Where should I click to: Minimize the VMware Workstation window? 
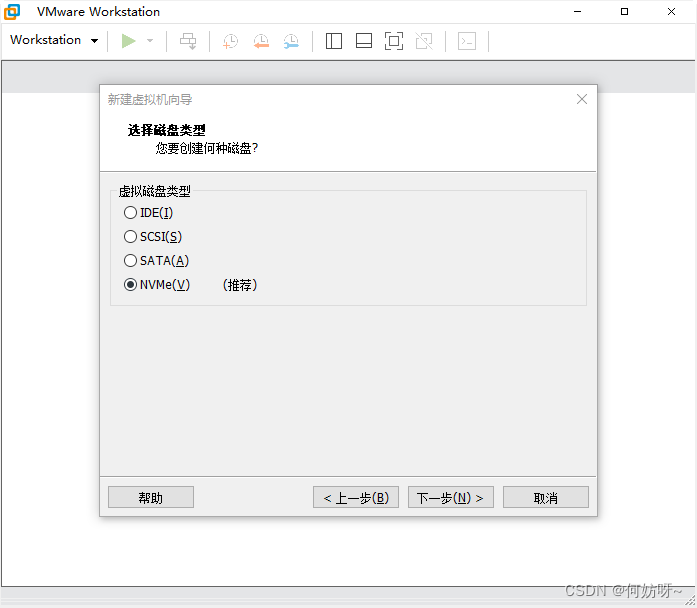[x=577, y=12]
